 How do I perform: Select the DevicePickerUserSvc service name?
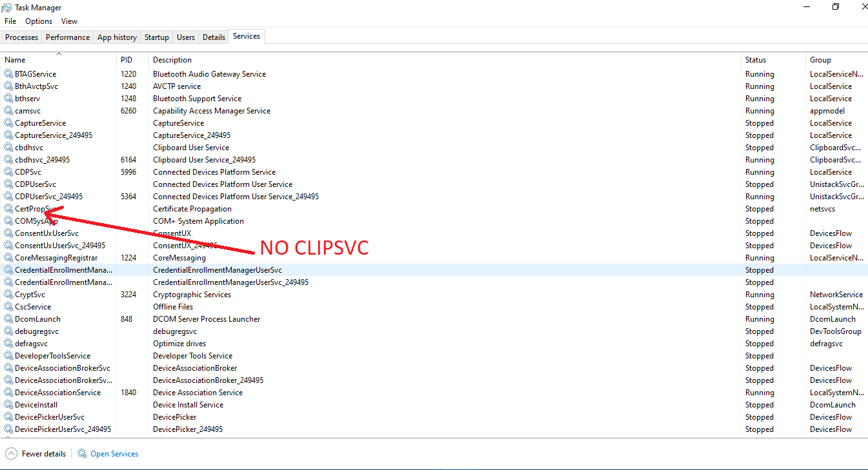(50, 417)
